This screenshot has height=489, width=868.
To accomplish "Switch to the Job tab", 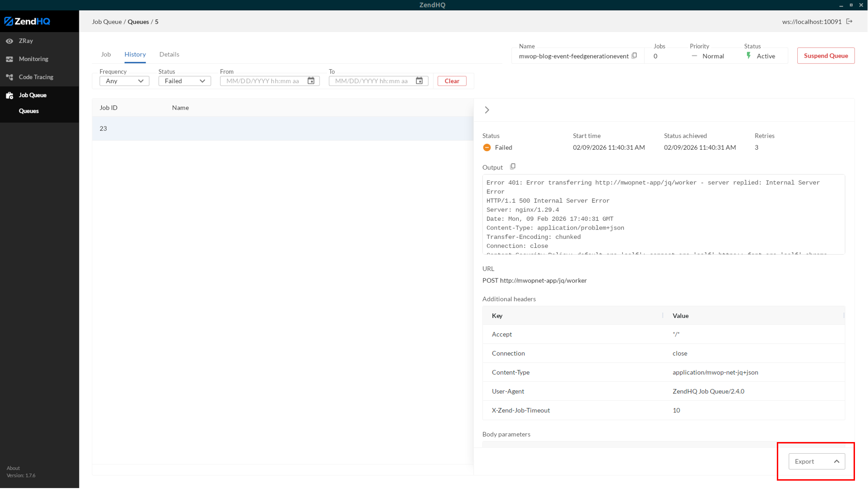I will [x=106, y=54].
